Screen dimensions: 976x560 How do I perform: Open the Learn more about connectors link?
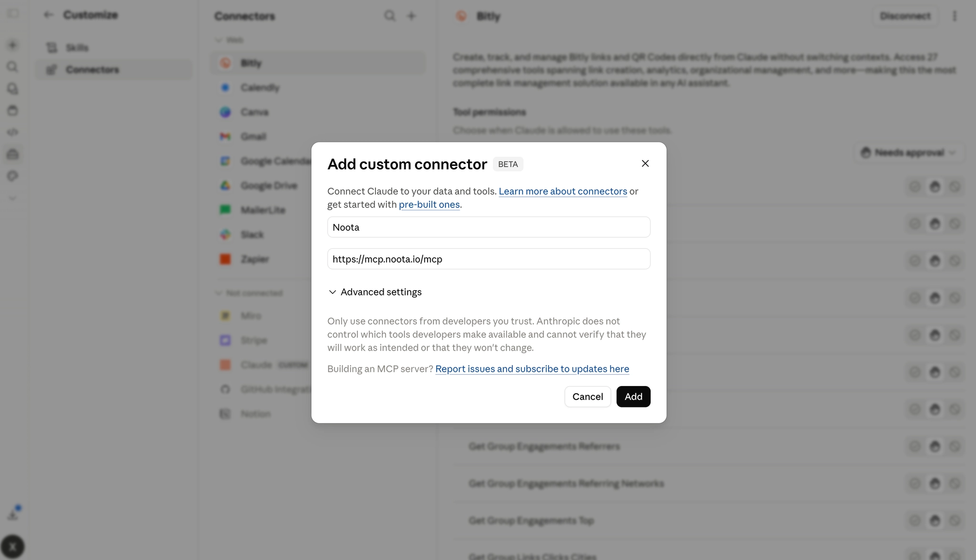click(563, 191)
